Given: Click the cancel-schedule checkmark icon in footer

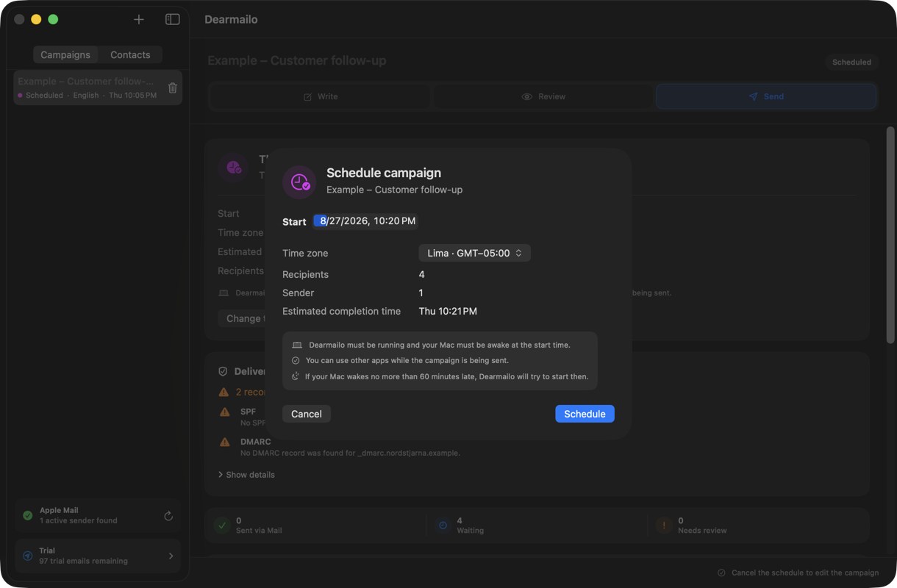Looking at the screenshot, I should click(721, 573).
